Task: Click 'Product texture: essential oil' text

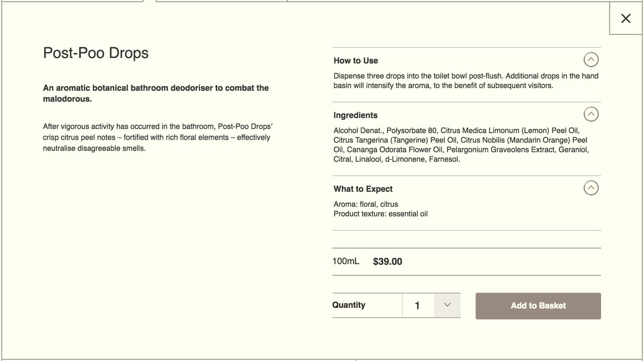Action: coord(380,214)
